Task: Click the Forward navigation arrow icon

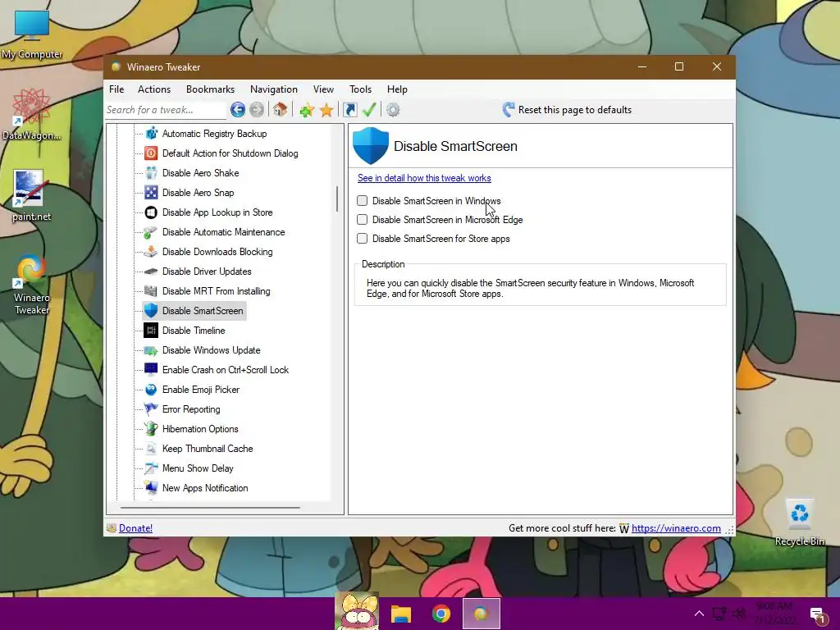Action: coord(257,110)
